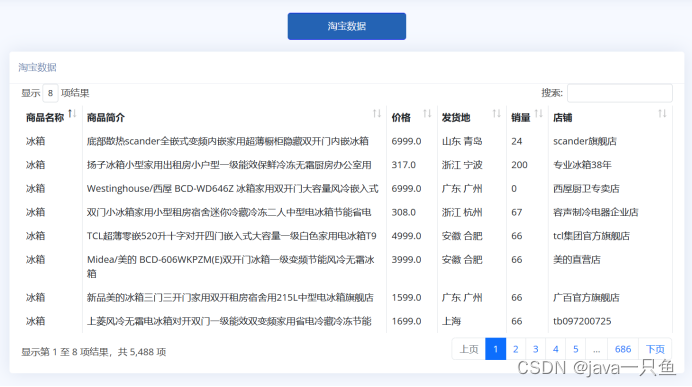Click the pagination ellipsis item

tap(597, 349)
